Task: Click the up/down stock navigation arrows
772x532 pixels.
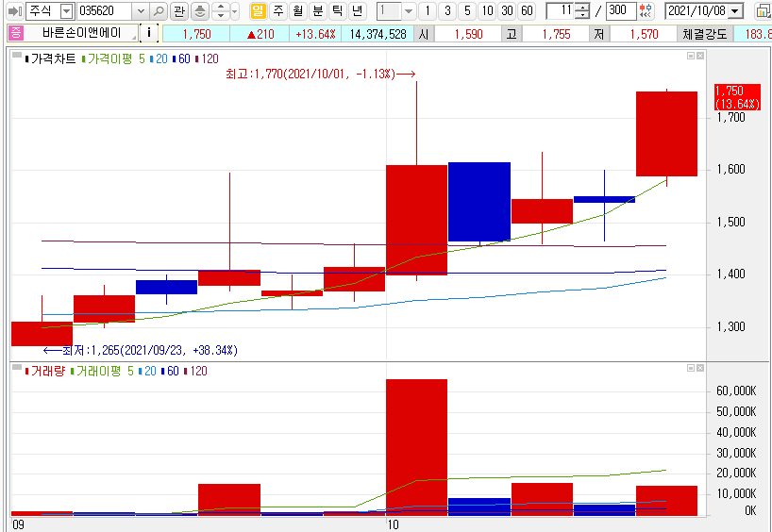Action: tap(221, 10)
